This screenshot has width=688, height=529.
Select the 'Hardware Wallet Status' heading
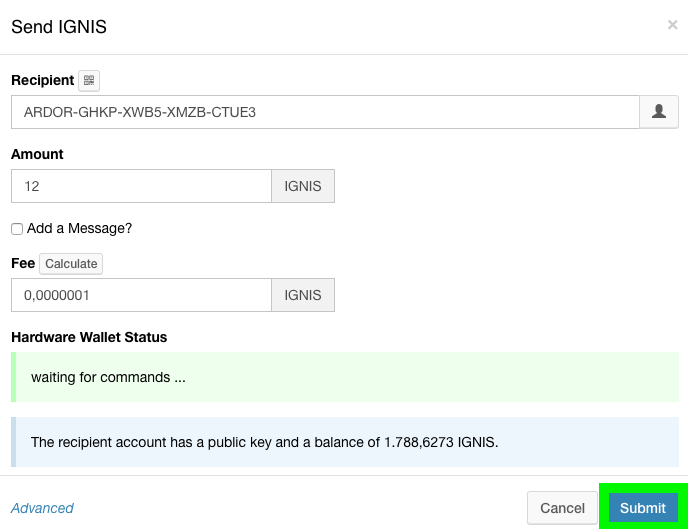[x=89, y=337]
